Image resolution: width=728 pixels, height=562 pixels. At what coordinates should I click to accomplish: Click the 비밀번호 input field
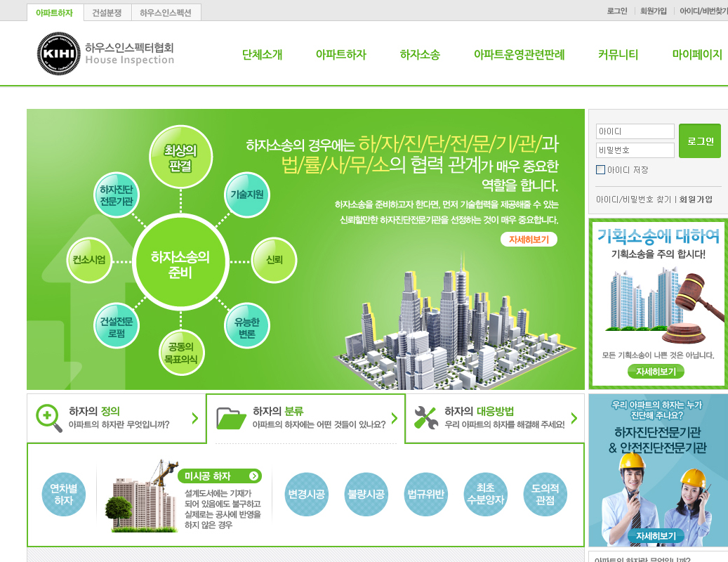(635, 150)
